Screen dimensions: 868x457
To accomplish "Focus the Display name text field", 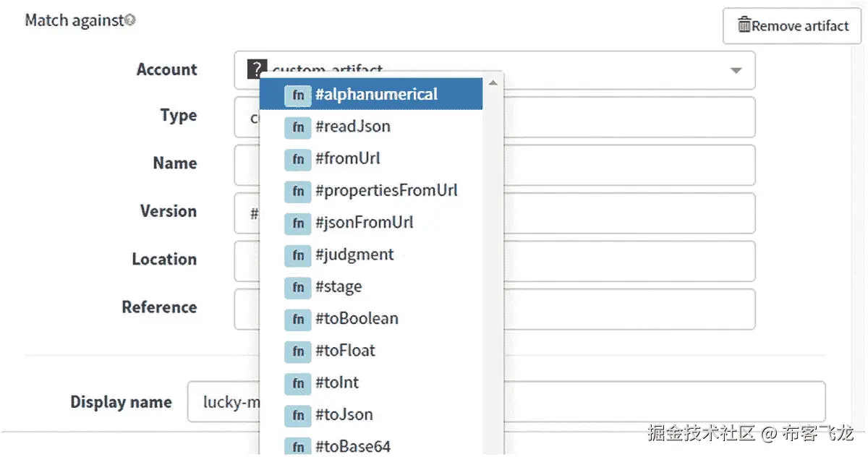I will pos(651,402).
